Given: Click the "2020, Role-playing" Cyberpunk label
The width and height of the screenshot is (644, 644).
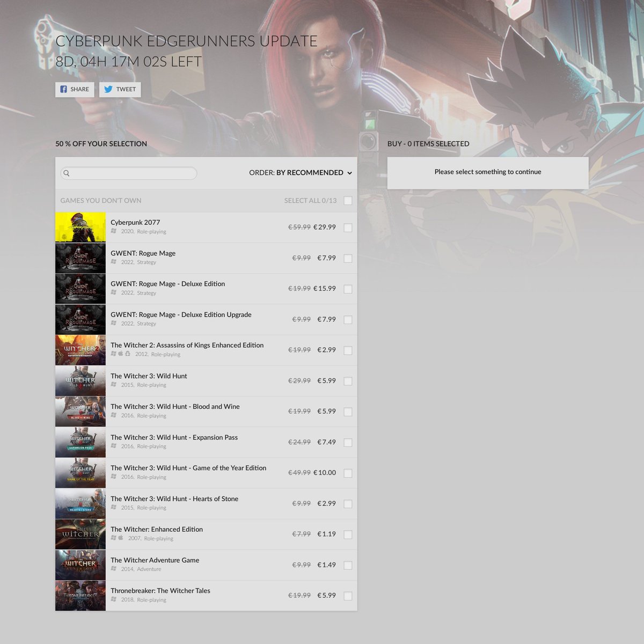Looking at the screenshot, I should (x=143, y=231).
